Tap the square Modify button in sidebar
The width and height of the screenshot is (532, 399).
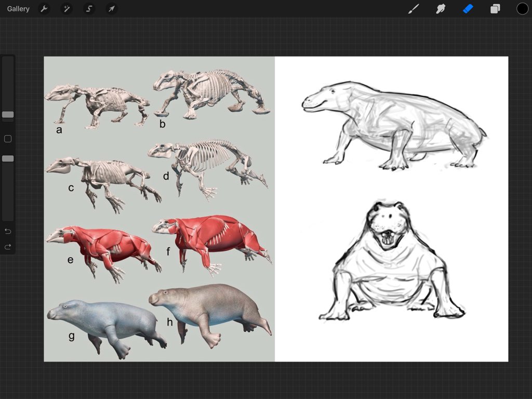(8, 139)
